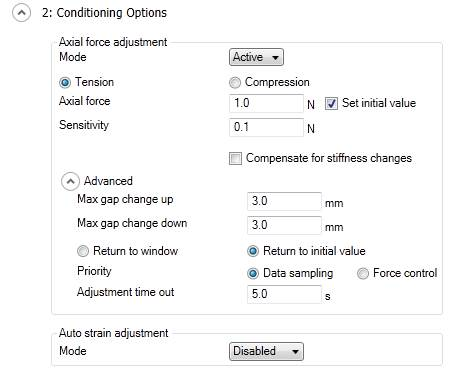The height and width of the screenshot is (379, 458).
Task: Click the Conditioning Options heading
Action: tap(104, 13)
